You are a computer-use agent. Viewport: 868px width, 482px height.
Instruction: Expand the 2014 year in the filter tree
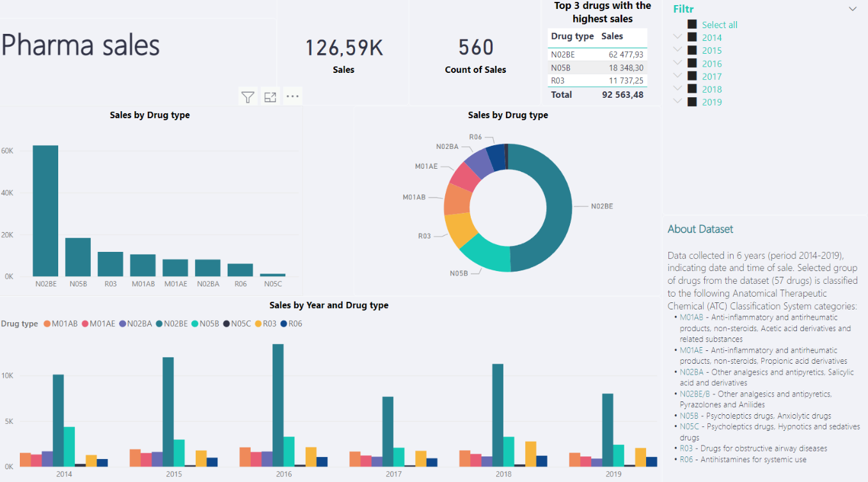tap(677, 37)
